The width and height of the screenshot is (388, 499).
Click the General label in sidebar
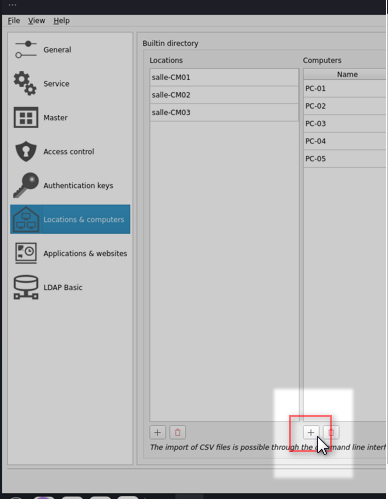tap(57, 50)
